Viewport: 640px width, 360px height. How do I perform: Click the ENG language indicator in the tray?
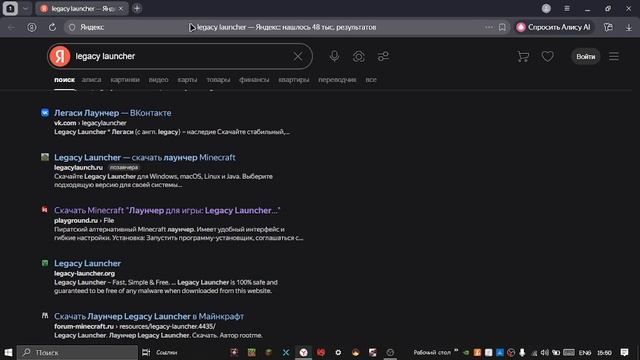coord(585,353)
